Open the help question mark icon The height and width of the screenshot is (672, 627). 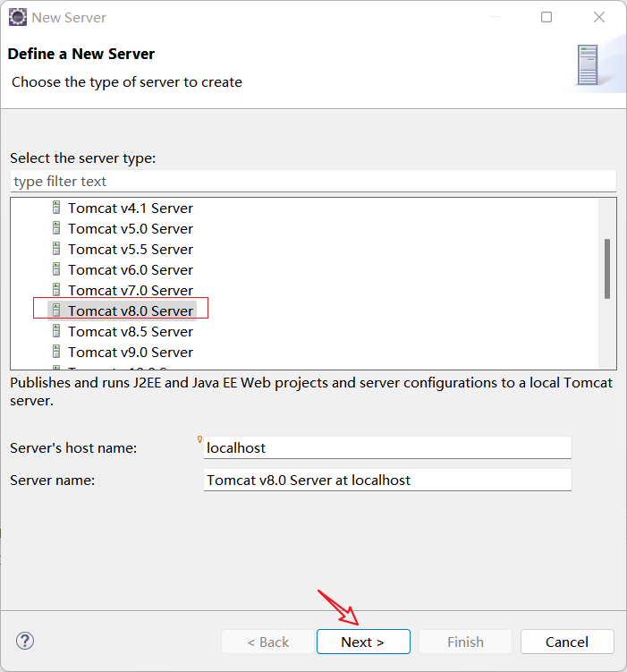coord(25,642)
